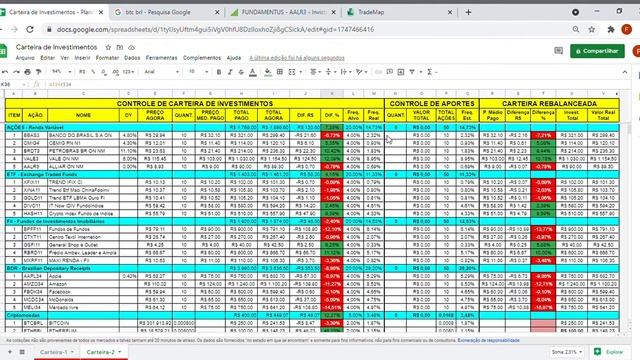Viewport: 640px width, 360px height.
Task: Open the zoom percentage dropdown
Action: (62, 72)
